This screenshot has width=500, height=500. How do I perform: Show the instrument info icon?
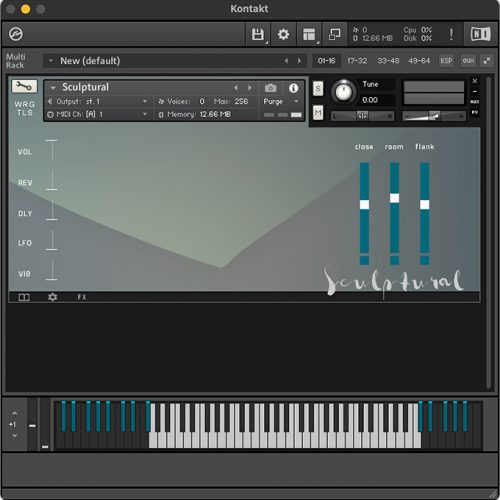pos(293,88)
